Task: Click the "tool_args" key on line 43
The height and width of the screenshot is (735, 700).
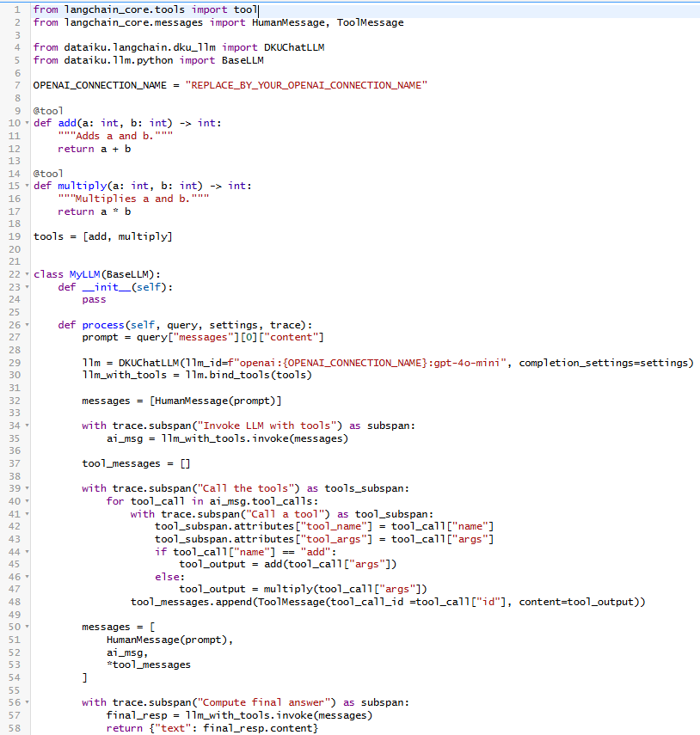Action: 334,539
